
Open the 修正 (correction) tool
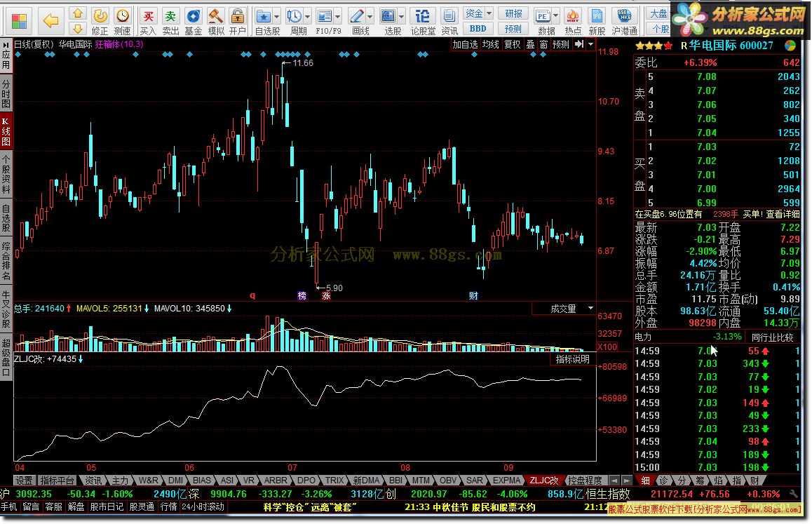pos(100,22)
